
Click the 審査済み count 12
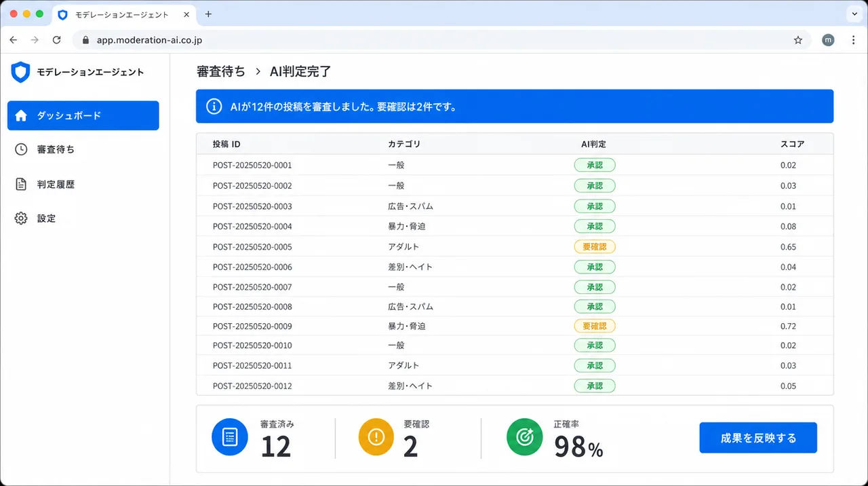click(276, 447)
